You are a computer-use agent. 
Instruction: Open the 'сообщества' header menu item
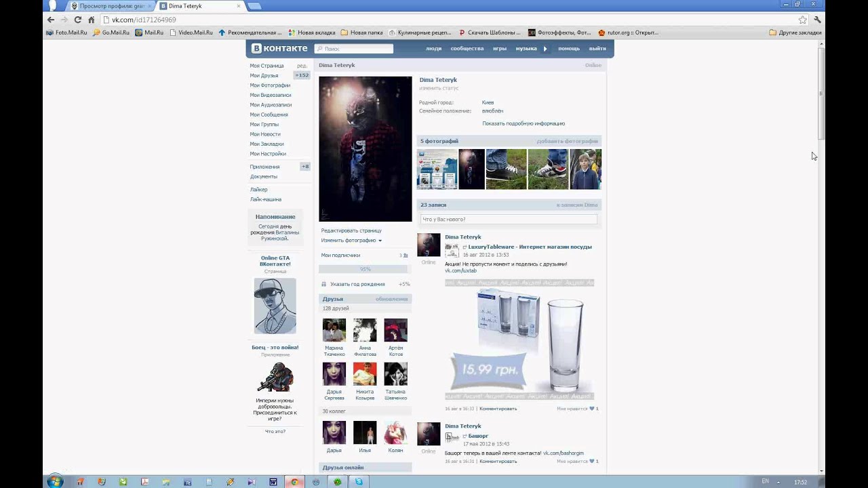pos(467,49)
